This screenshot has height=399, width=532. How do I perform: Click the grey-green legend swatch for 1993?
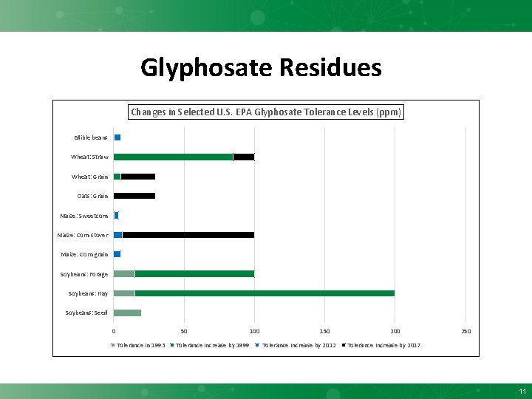(113, 345)
